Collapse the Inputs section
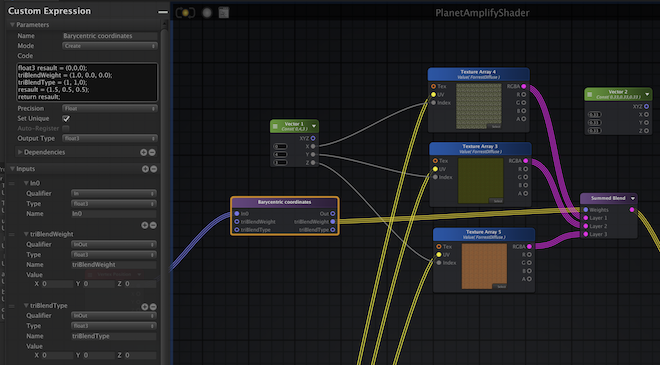Viewport: 660px width, 365px height. (12, 169)
